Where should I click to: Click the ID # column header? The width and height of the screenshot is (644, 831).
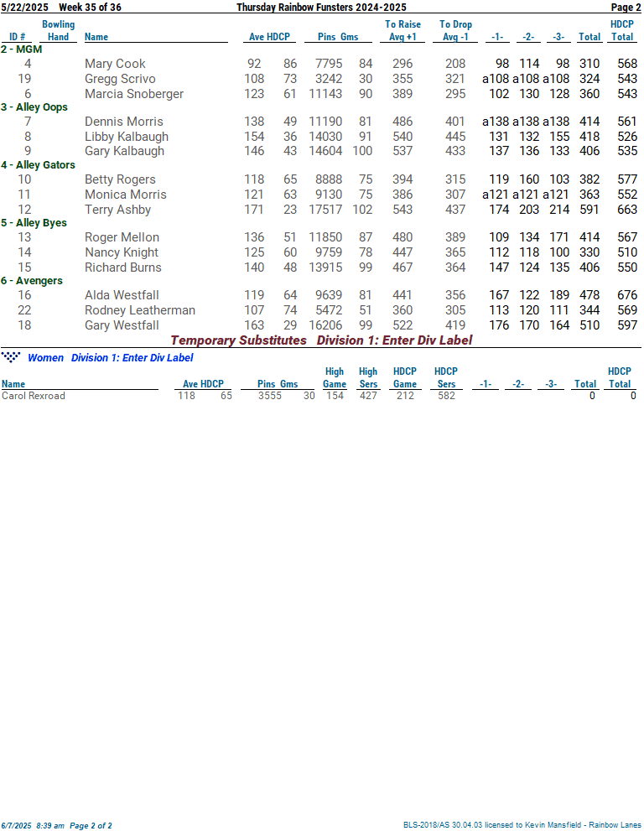coord(18,37)
